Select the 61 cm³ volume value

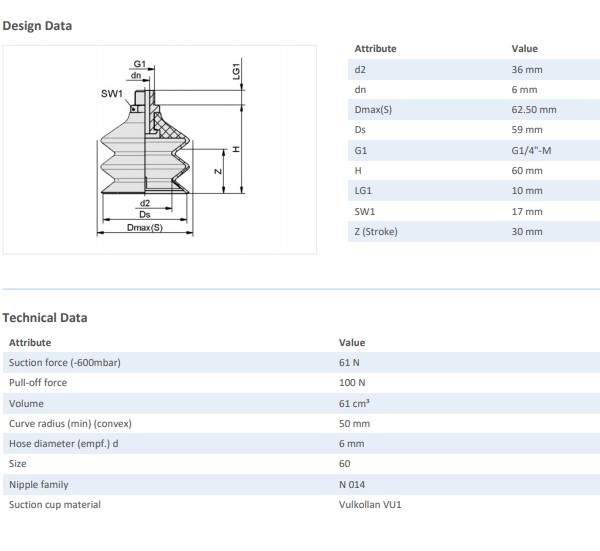click(x=355, y=403)
